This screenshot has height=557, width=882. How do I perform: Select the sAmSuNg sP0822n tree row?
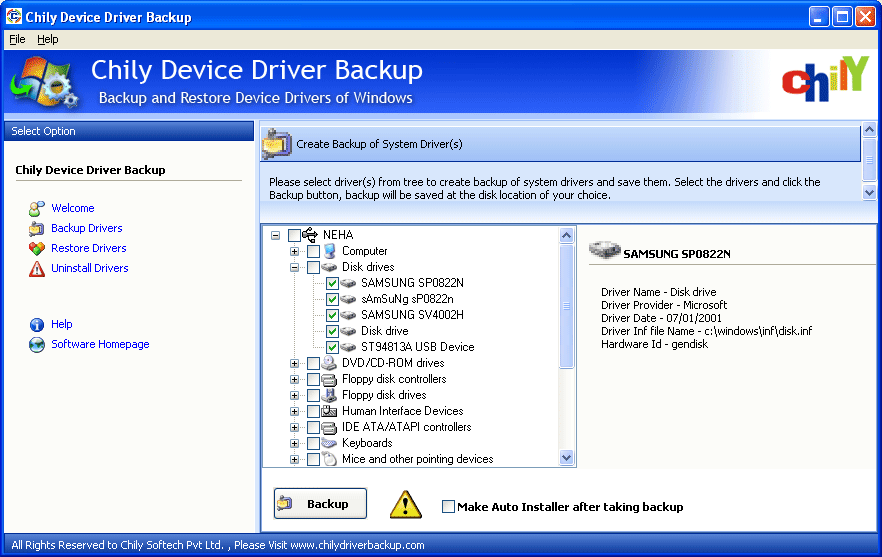tap(407, 299)
